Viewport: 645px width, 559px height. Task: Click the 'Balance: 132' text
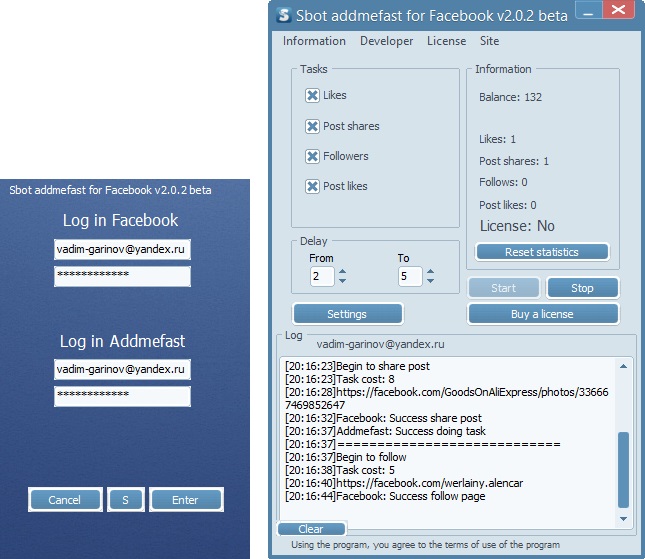(x=510, y=97)
